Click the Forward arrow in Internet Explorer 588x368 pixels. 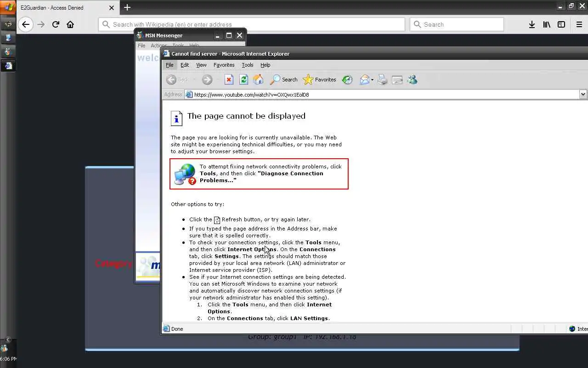tap(207, 80)
